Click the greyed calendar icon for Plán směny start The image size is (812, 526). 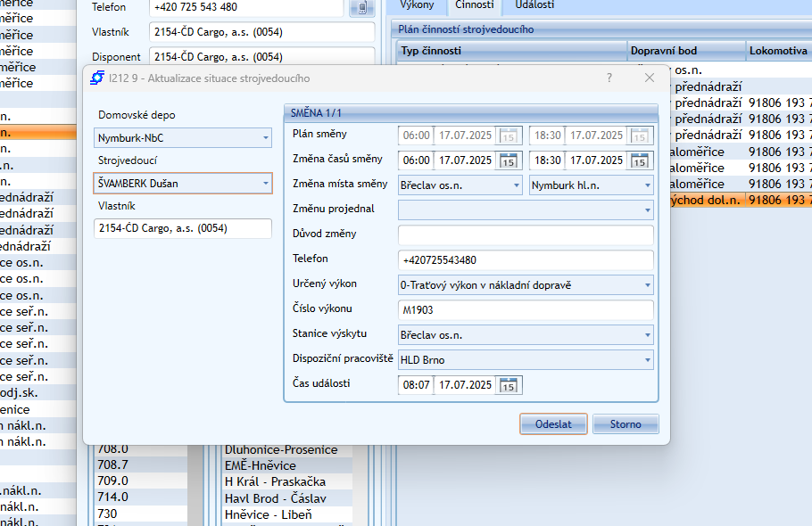[509, 136]
